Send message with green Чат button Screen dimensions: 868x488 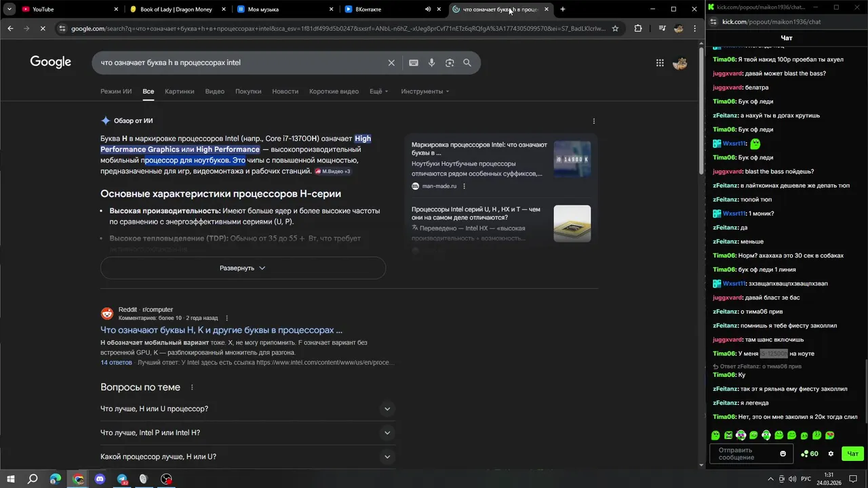[x=852, y=453]
